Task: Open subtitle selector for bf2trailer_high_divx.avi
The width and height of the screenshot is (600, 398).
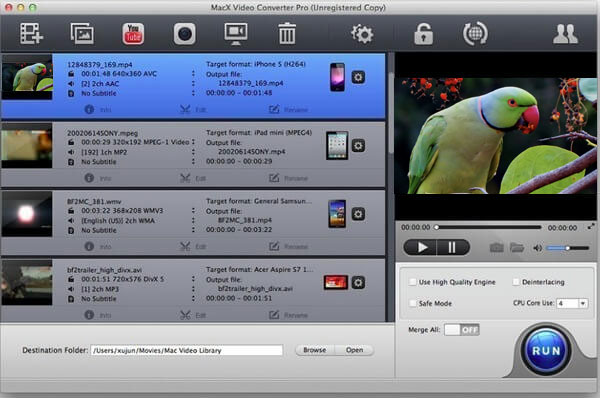Action: click(193, 298)
